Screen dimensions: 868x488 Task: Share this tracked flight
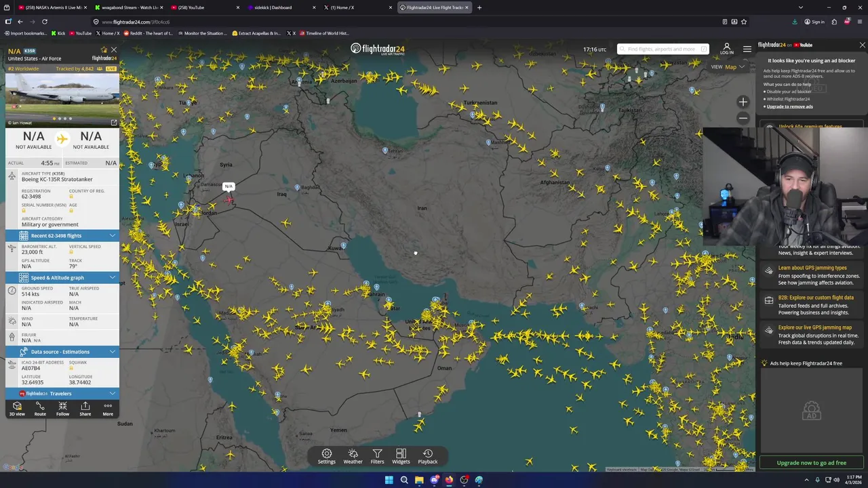click(85, 409)
